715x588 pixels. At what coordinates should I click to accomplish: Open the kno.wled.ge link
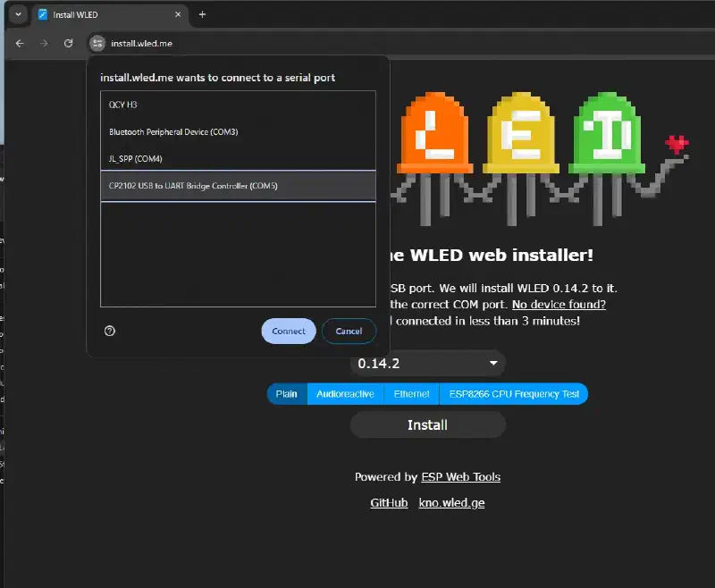click(x=452, y=503)
